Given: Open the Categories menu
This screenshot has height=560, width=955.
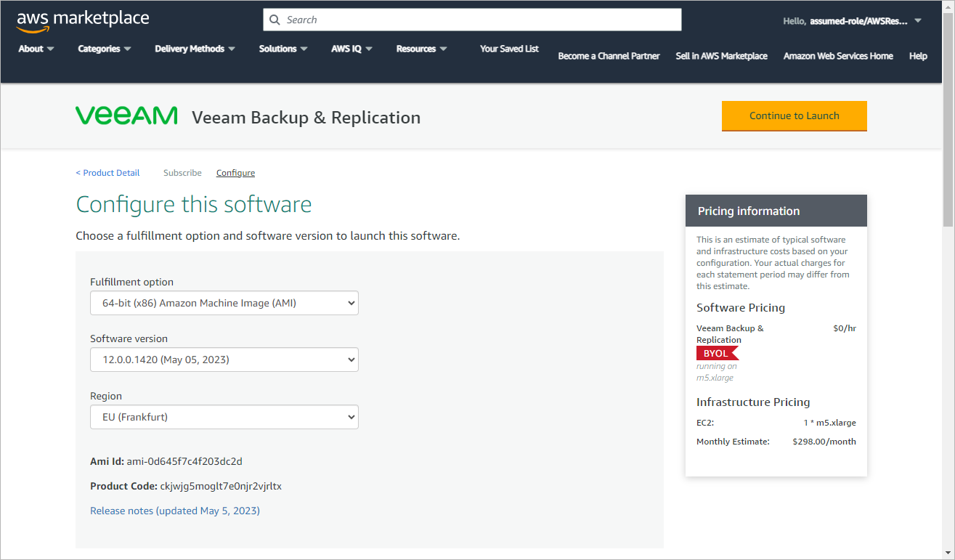Looking at the screenshot, I should 105,49.
